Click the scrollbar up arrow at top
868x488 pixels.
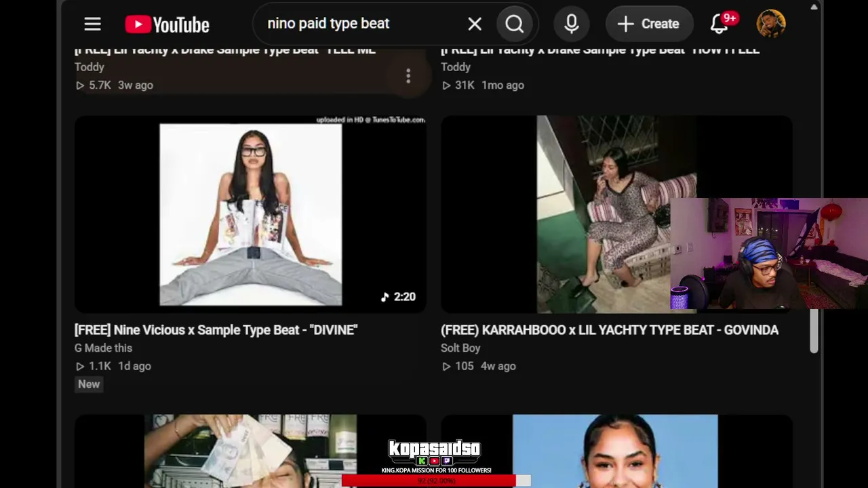814,7
